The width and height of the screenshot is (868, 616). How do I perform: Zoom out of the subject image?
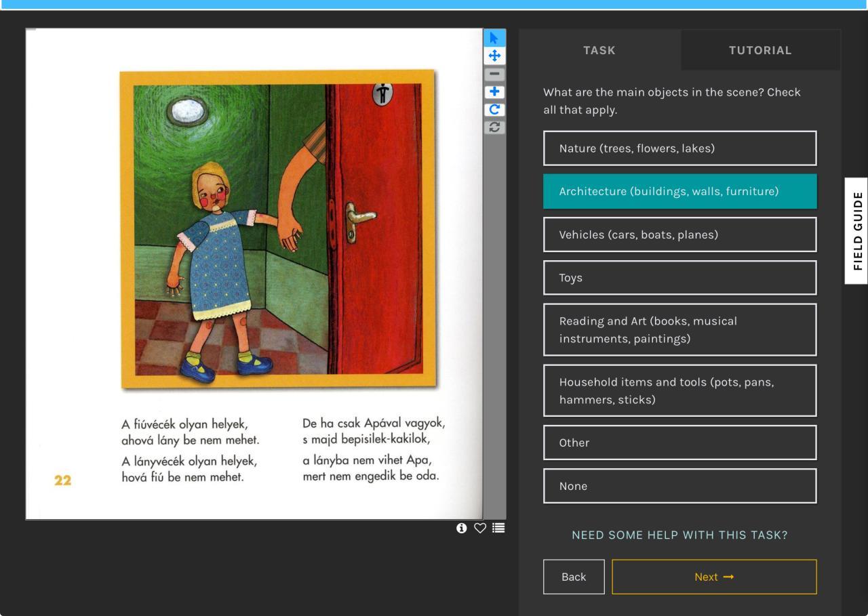point(494,74)
